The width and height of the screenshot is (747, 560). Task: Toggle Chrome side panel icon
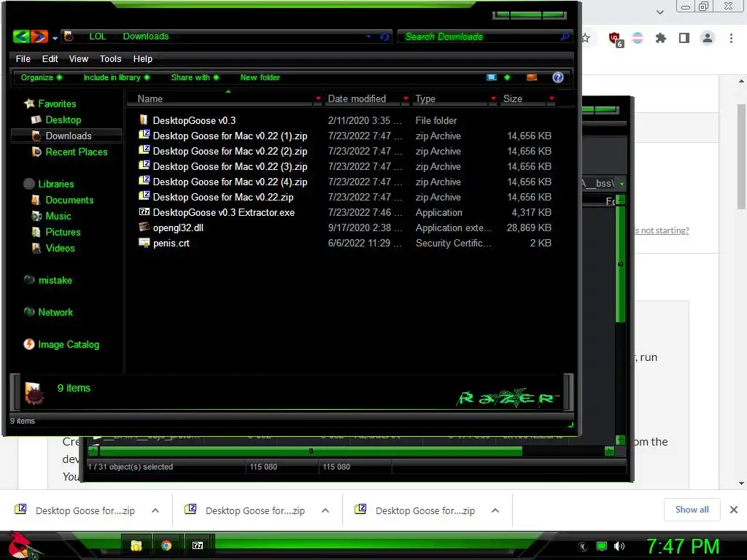[x=684, y=38]
